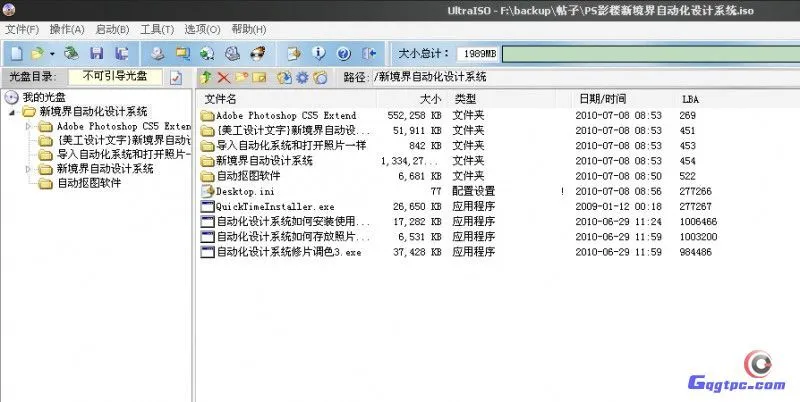Screen dimensions: 800x402
Task: Click the 不可引导光盘 boot status field
Action: 115,77
